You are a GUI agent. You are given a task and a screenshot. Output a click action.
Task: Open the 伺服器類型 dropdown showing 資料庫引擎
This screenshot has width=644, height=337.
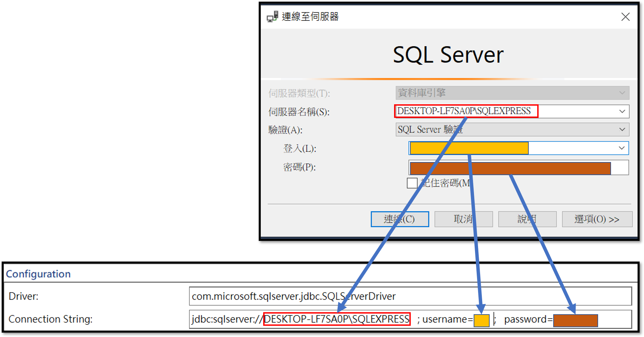point(512,93)
